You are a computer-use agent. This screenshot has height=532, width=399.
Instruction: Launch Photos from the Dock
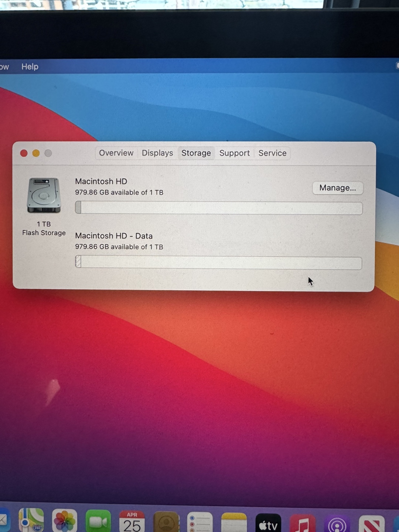click(x=65, y=521)
